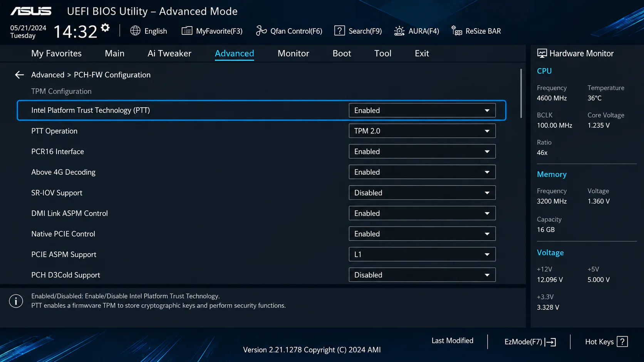Expand PCH D3Cold Support dropdown
Image resolution: width=644 pixels, height=362 pixels.
tap(422, 275)
